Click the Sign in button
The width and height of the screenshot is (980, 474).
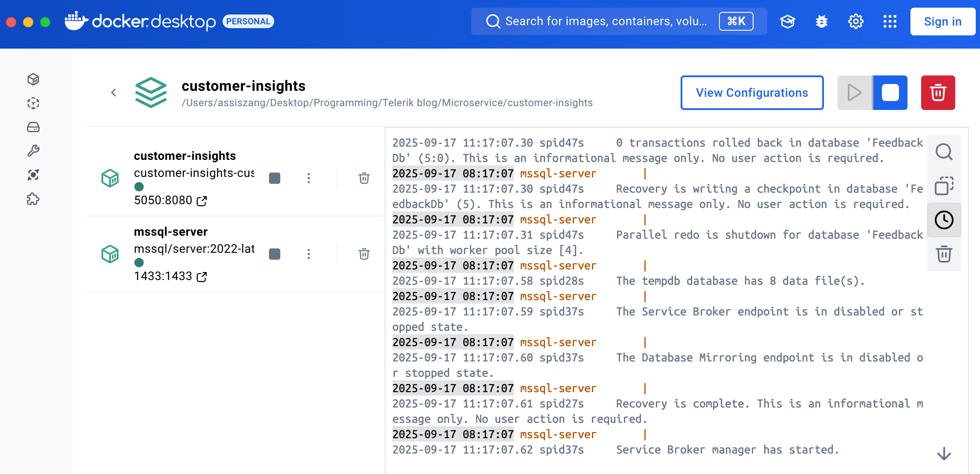(x=942, y=21)
